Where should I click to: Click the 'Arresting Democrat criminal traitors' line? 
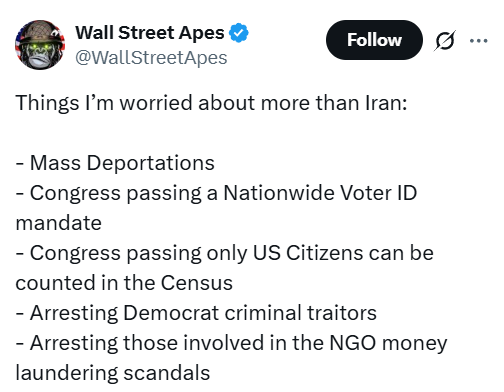click(x=196, y=313)
